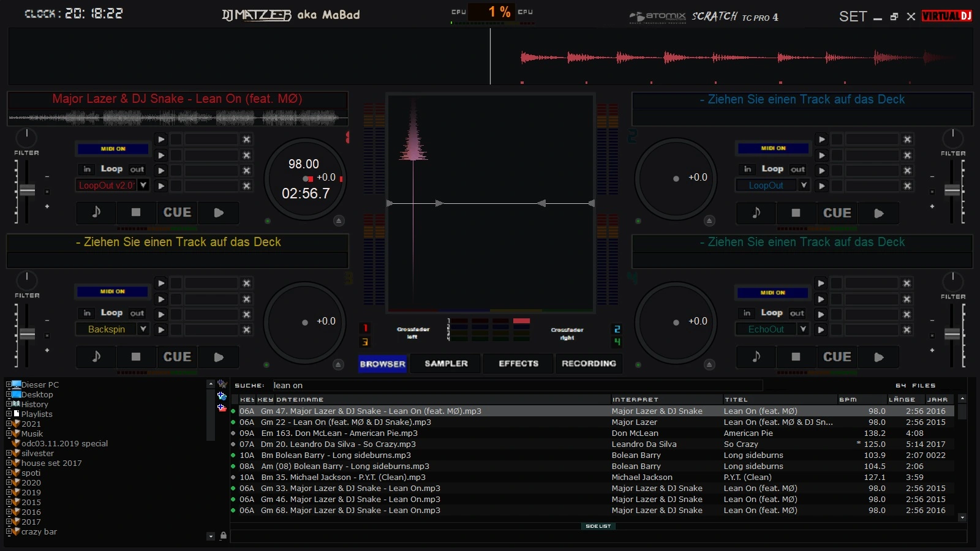This screenshot has width=980, height=551.
Task: Trigger the topmost hot cue arrow on Lean On deck
Action: (161, 140)
